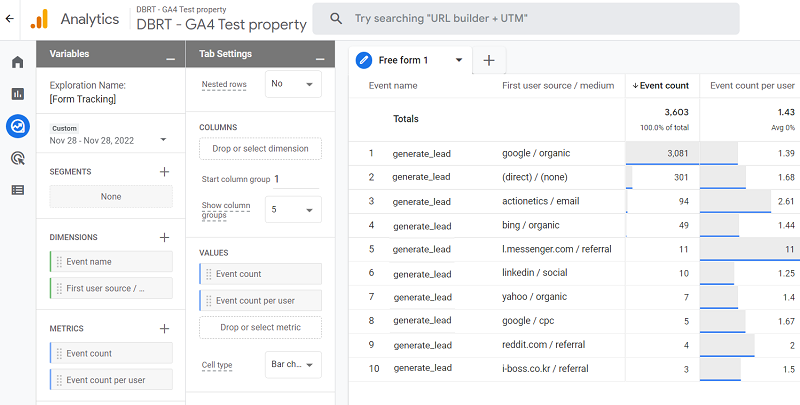Open the Show column groups dropdown
The image size is (800, 405).
[x=293, y=210]
